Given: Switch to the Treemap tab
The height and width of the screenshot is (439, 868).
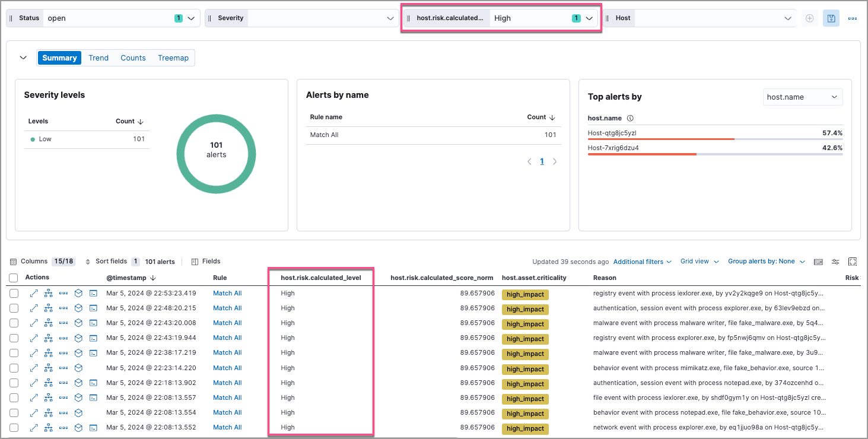Looking at the screenshot, I should [x=173, y=58].
